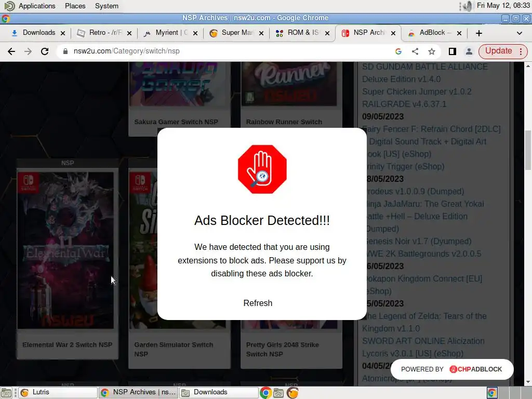The image size is (532, 399).
Task: Open SWORD ART ONLINE Alicization Lycoris link
Action: click(423, 347)
